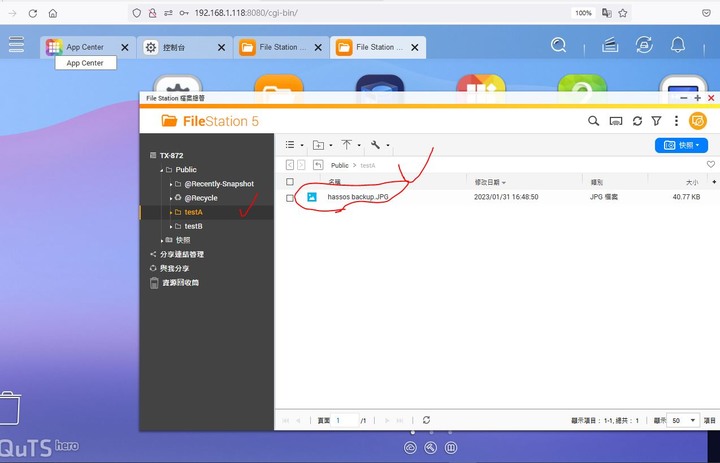
Task: Click the blue 快照 button
Action: click(x=681, y=145)
